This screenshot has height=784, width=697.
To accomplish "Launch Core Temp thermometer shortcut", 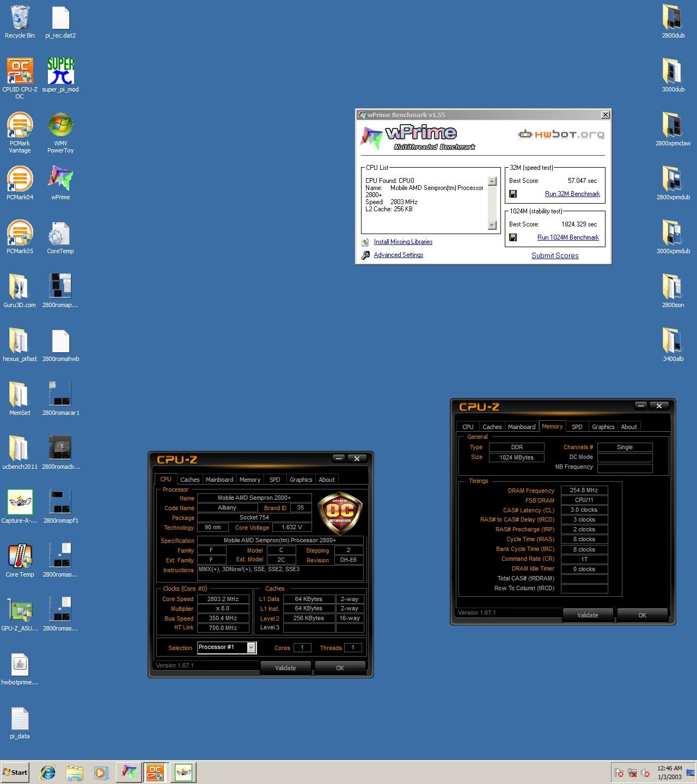I will [x=20, y=560].
